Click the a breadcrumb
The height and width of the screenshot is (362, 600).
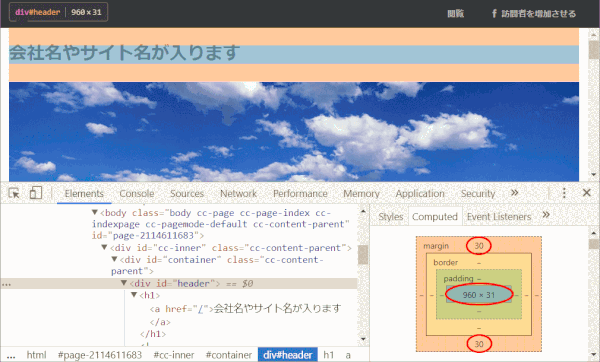tap(348, 355)
